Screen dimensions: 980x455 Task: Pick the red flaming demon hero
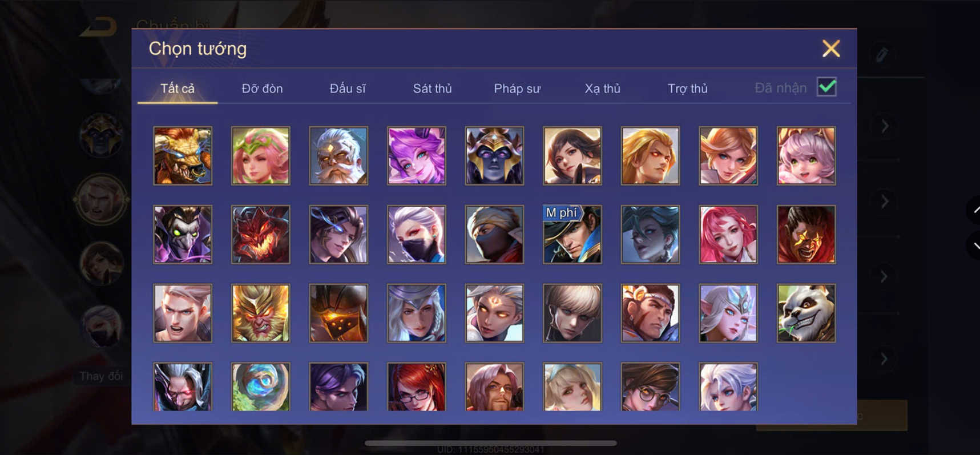click(261, 234)
